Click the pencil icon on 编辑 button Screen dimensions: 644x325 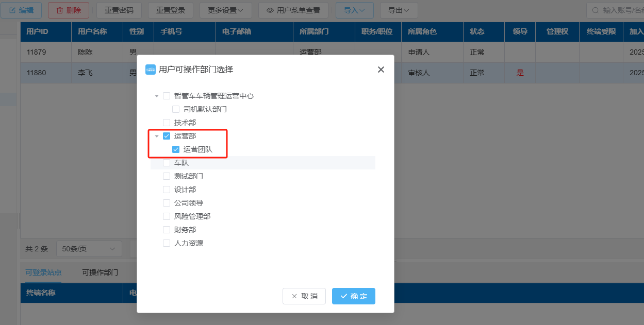(x=12, y=10)
